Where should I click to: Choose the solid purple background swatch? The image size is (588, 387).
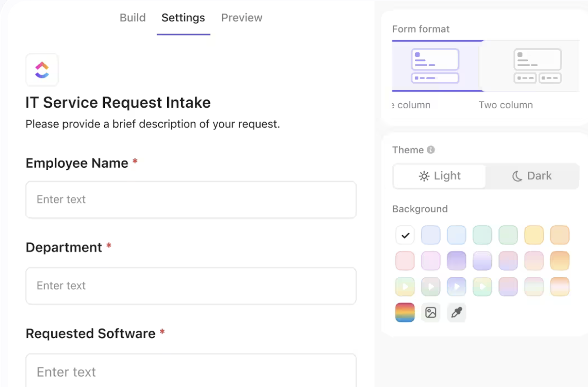tap(456, 261)
